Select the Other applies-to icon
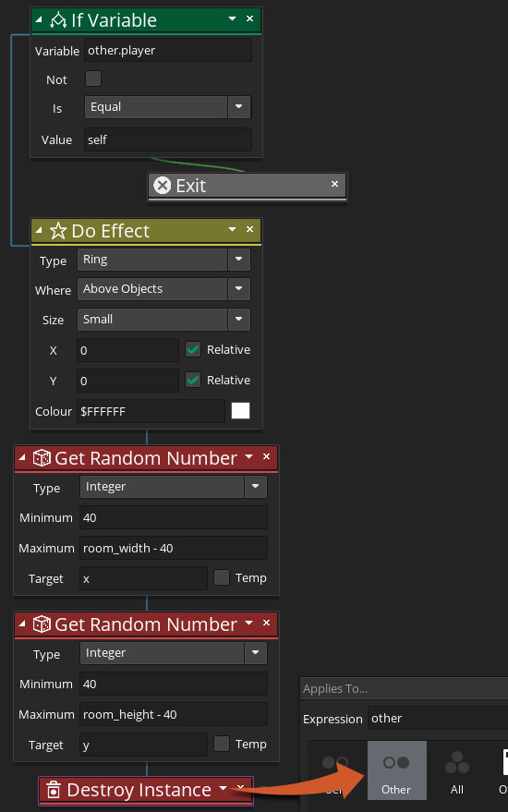508x812 pixels. 396,770
